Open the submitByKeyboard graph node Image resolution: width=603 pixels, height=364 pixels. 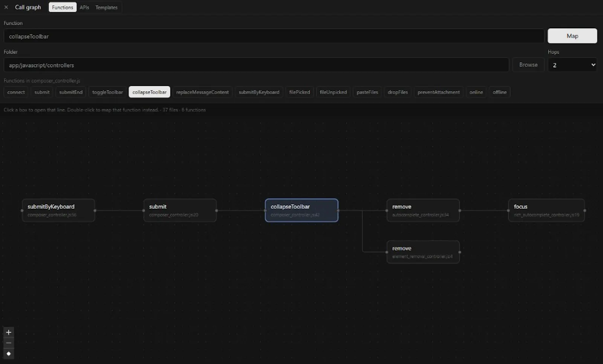tap(58, 210)
